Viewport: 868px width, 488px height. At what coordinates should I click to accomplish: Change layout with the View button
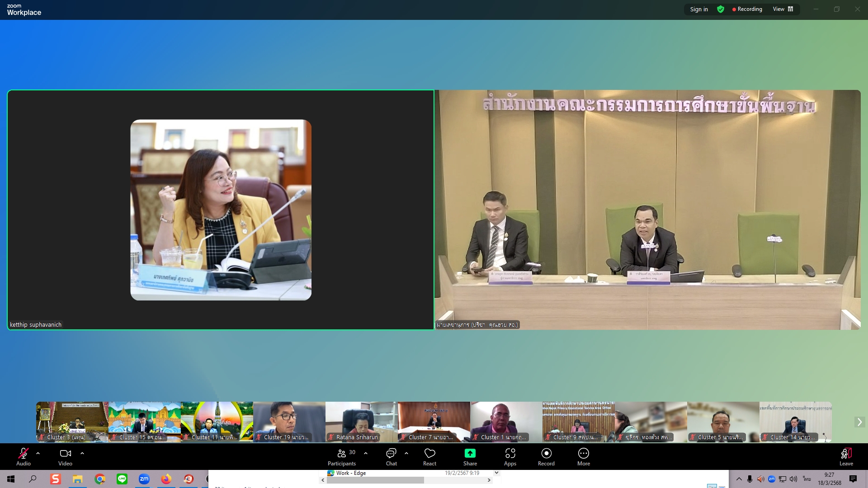783,9
